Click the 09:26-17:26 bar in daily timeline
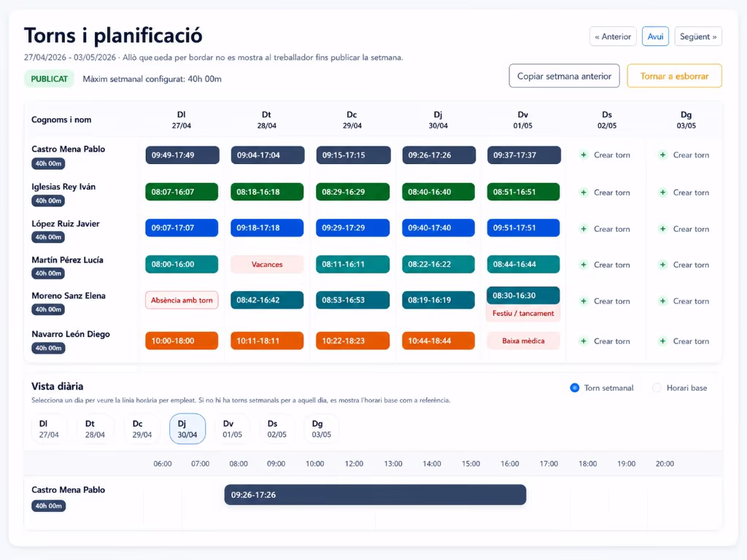Viewport: 747px width, 560px height. 375,495
